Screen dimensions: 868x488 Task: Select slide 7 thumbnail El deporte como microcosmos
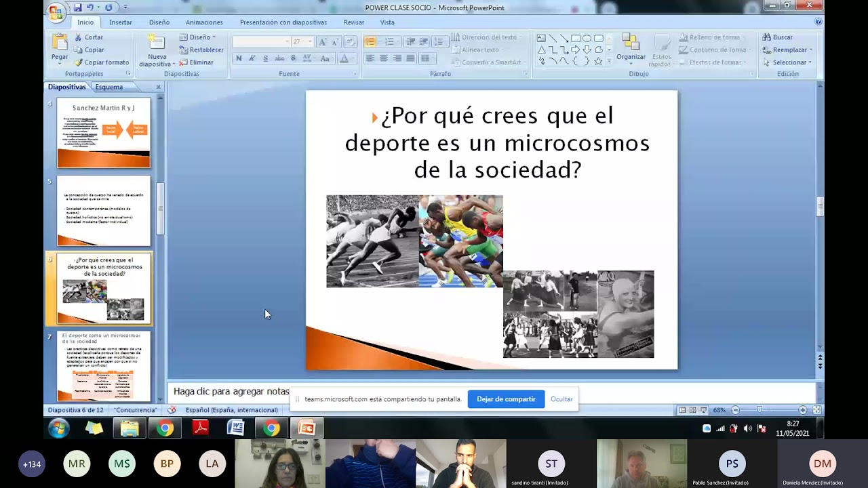pyautogui.click(x=104, y=366)
